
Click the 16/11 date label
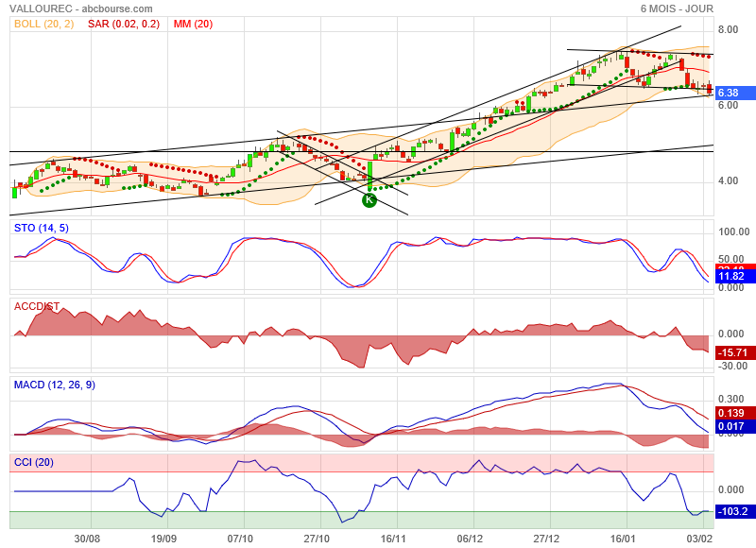[393, 539]
